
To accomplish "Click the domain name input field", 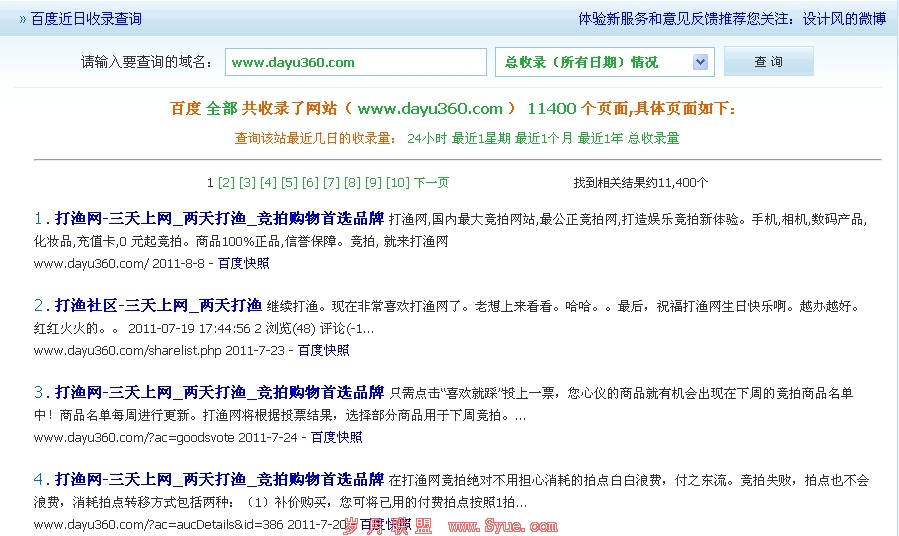I will 355,62.
